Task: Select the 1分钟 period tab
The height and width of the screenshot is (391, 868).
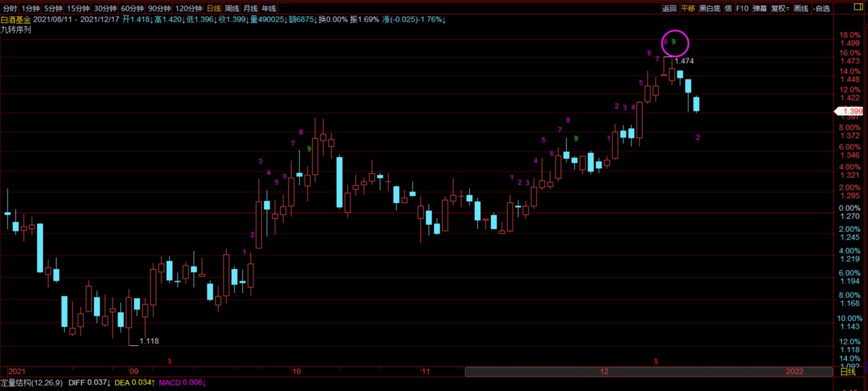Action: [x=31, y=9]
